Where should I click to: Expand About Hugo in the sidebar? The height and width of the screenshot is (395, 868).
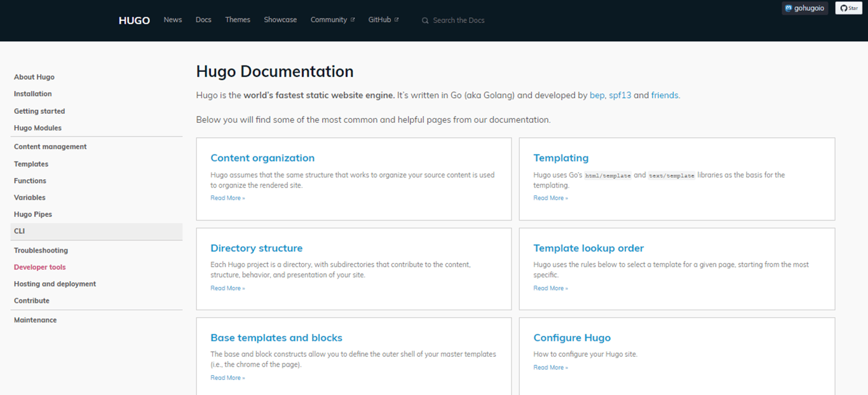pos(34,77)
